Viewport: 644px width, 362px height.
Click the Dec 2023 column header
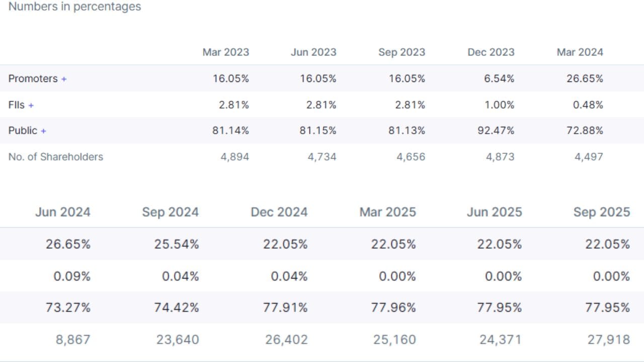(x=491, y=52)
